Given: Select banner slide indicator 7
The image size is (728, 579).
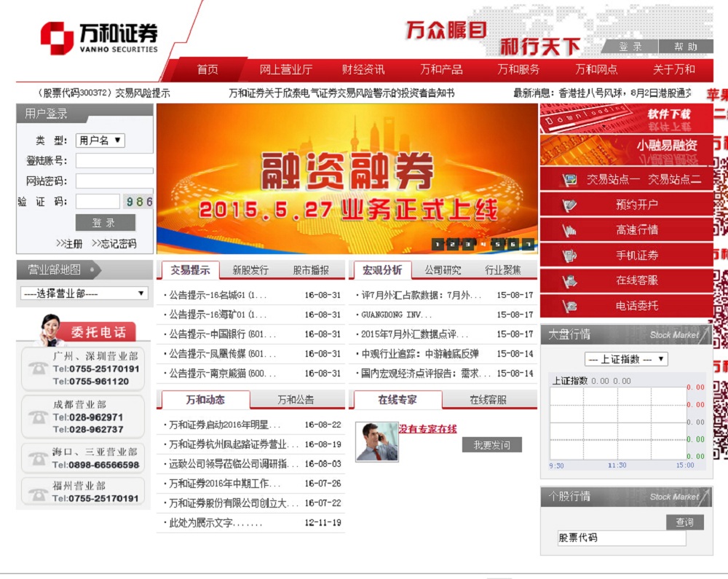Looking at the screenshot, I should click(x=529, y=244).
